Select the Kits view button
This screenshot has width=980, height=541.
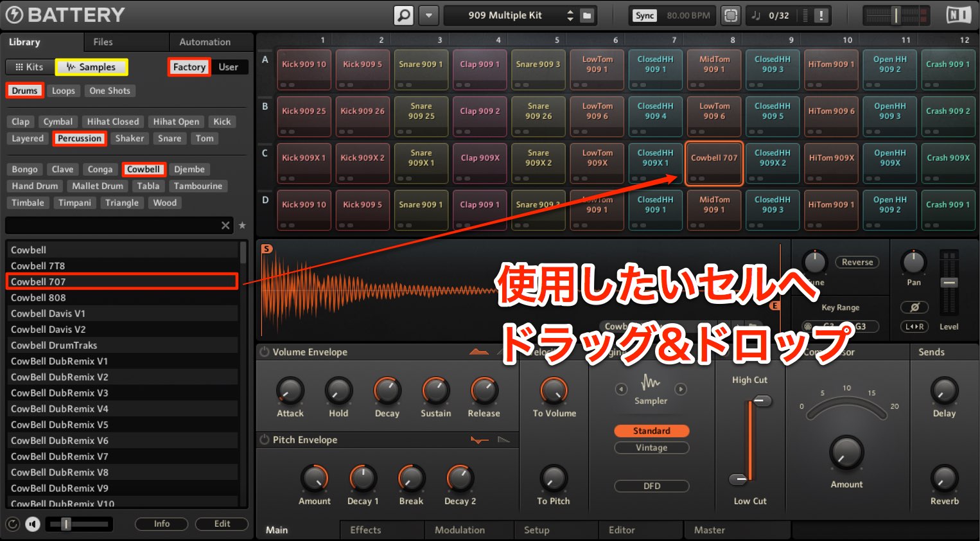click(30, 67)
